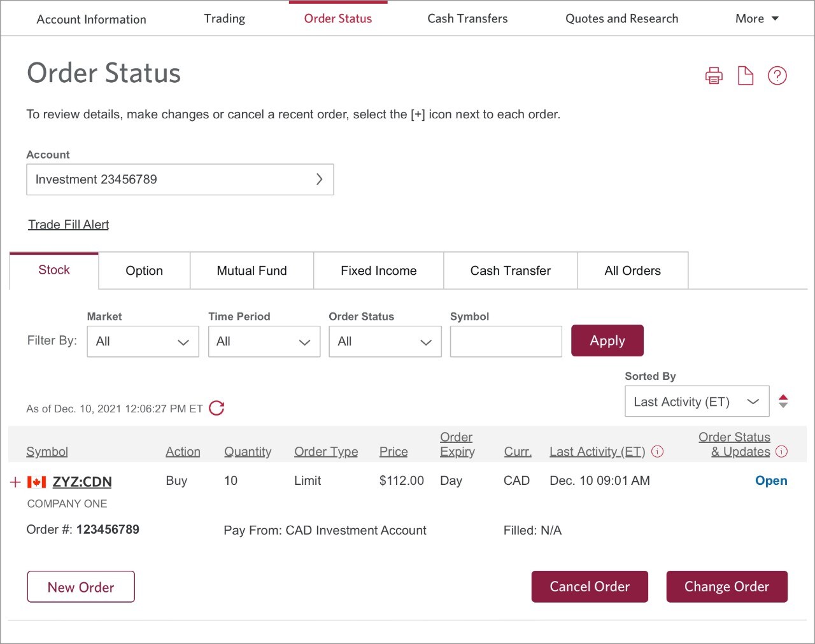Sort by Quantity column header
The image size is (815, 644).
click(248, 451)
